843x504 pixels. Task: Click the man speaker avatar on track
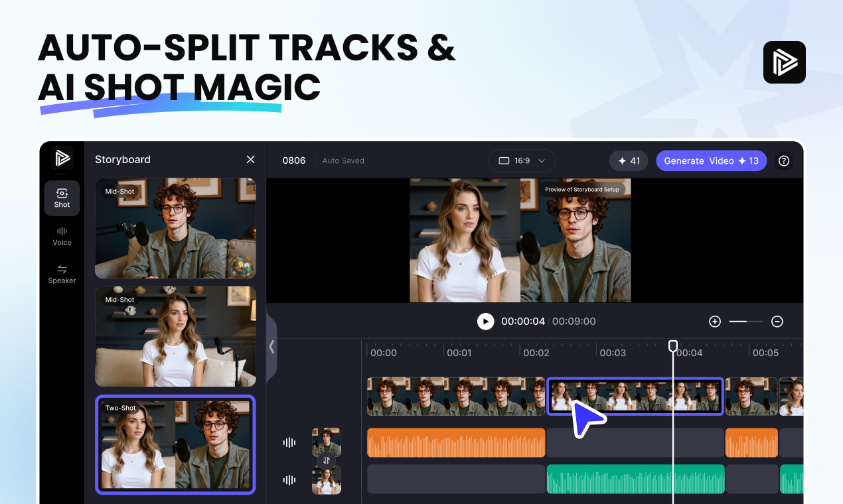coord(327,442)
